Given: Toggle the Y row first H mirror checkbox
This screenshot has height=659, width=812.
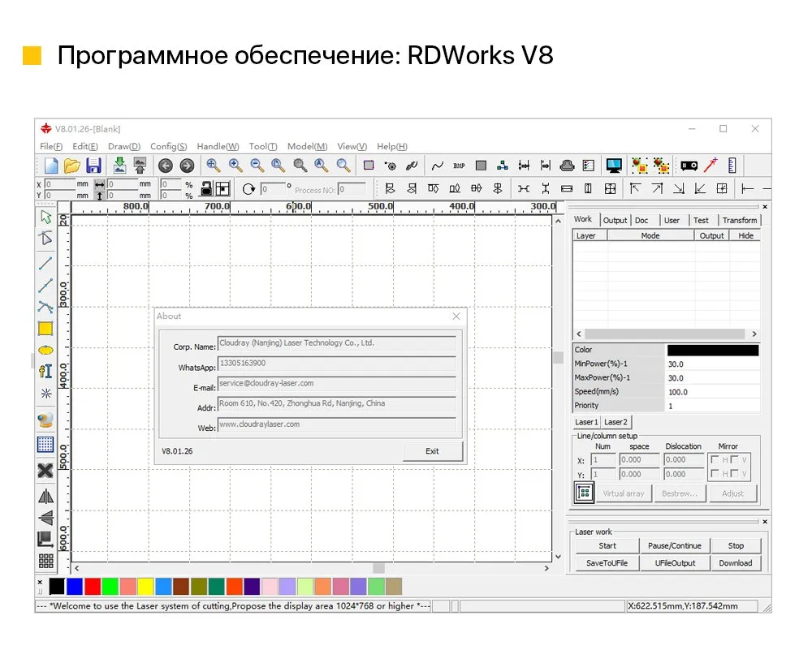Looking at the screenshot, I should click(x=715, y=473).
